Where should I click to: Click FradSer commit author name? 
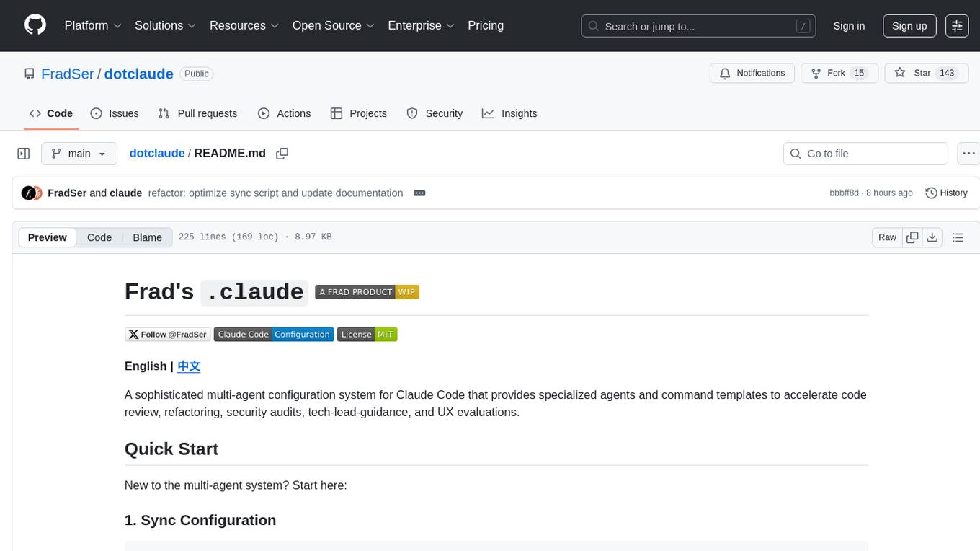click(x=67, y=193)
